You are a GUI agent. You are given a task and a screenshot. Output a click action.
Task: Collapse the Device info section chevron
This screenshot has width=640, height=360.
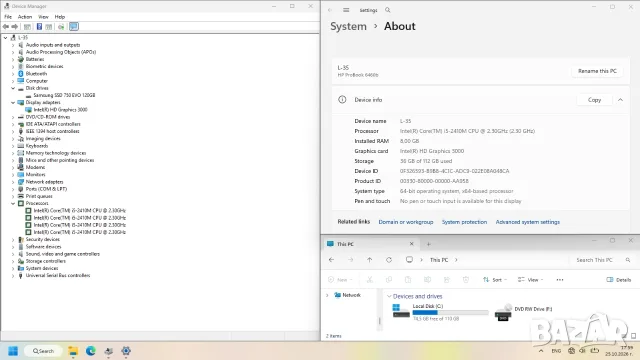pos(620,100)
